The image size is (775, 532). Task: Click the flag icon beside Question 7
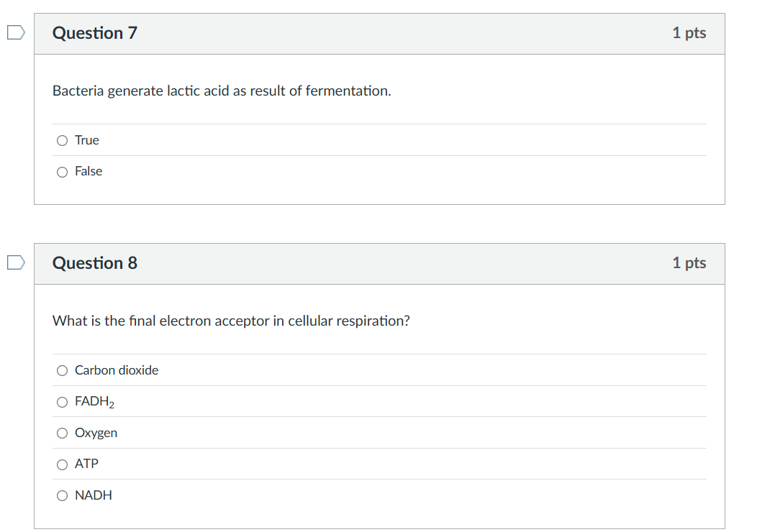[x=15, y=32]
